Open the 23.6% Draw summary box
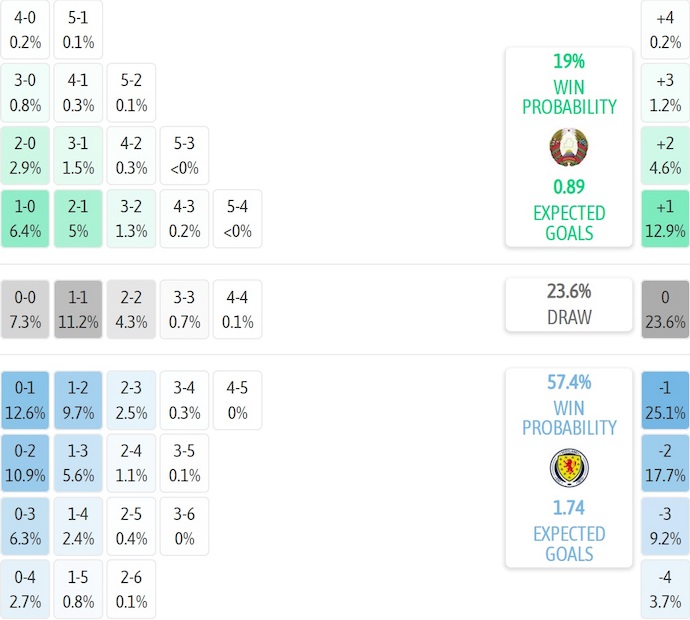690x620 pixels. click(x=568, y=305)
